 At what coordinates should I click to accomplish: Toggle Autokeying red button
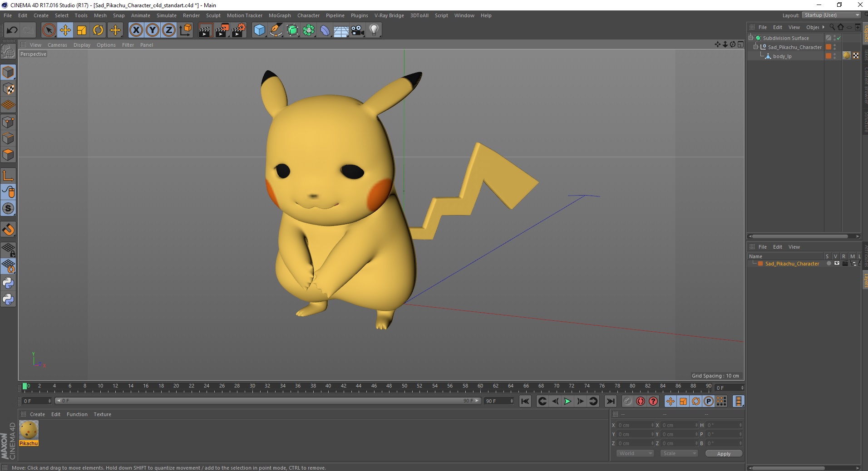pyautogui.click(x=641, y=401)
